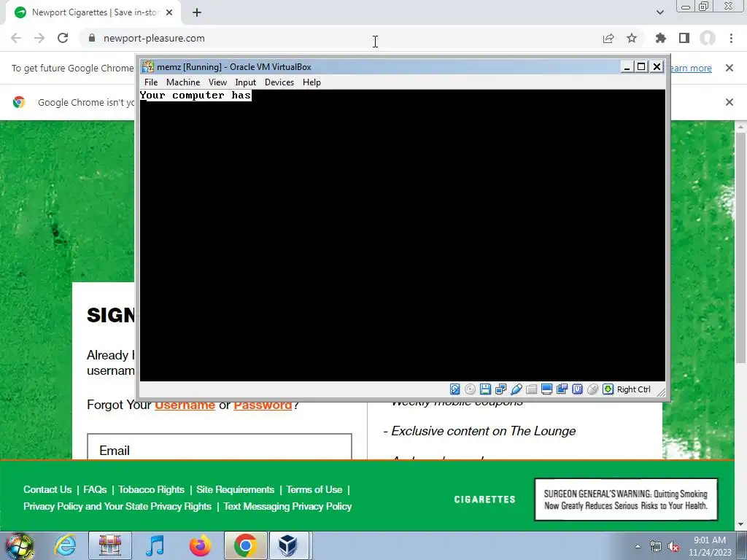The image size is (747, 560).
Task: Click the green arrow host key icon
Action: coord(608,389)
